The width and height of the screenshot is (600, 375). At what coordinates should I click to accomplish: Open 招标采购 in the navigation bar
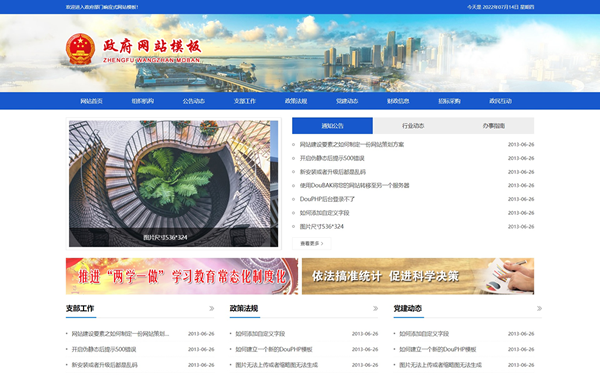pyautogui.click(x=449, y=101)
